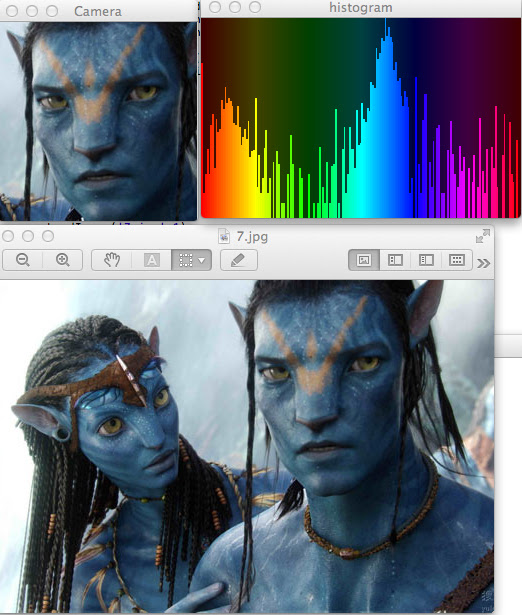The width and height of the screenshot is (522, 615).
Task: Close the histogram window
Action: (215, 7)
